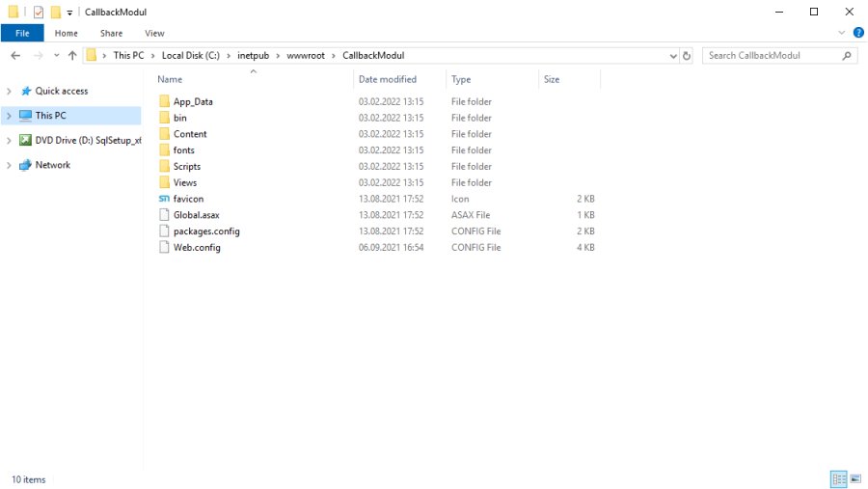Open Recent locations dropdown arrow
The image size is (868, 489).
(x=56, y=56)
